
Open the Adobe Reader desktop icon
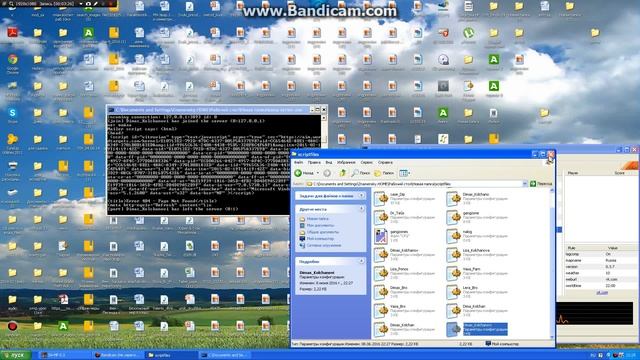click(x=12, y=32)
